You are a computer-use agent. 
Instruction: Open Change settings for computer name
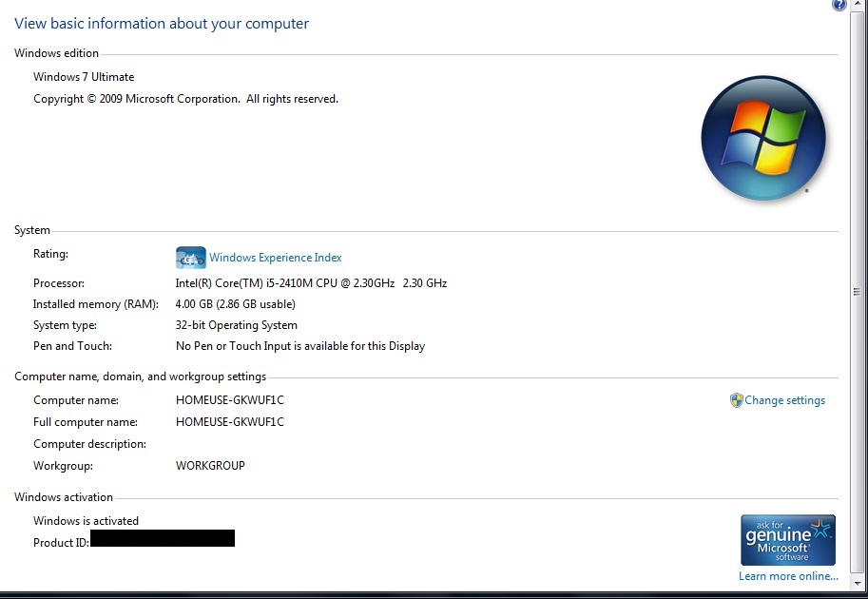pyautogui.click(x=784, y=400)
